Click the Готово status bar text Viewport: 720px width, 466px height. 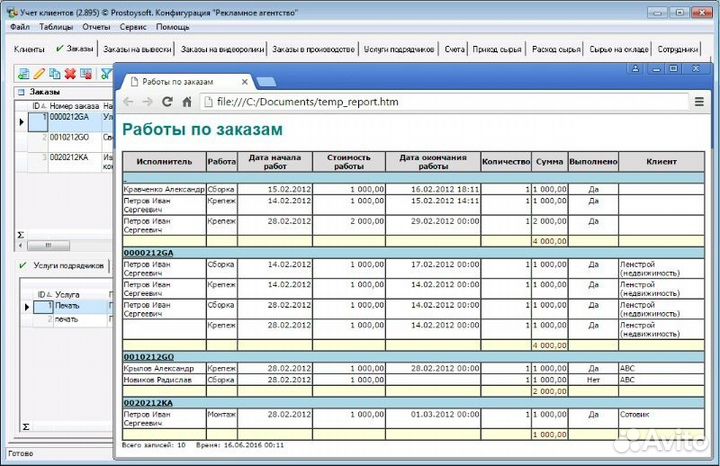[21, 453]
